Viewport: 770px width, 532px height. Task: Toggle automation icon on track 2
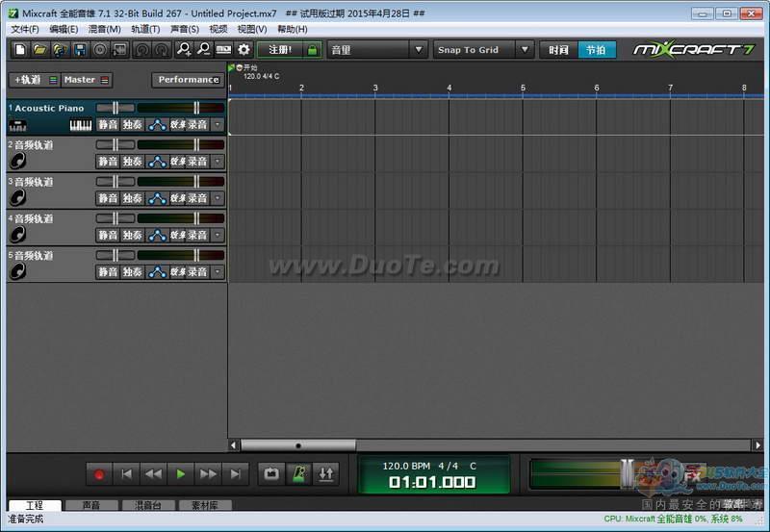(x=157, y=162)
